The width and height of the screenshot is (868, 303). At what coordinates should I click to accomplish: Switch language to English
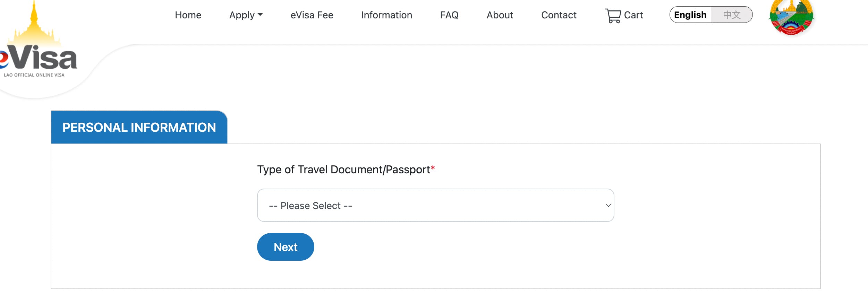coord(690,15)
